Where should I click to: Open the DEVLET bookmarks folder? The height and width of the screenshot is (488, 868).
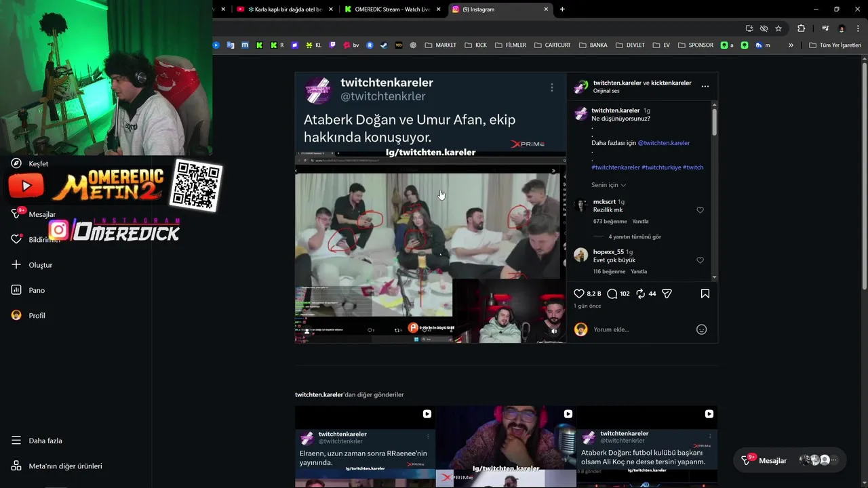(630, 45)
